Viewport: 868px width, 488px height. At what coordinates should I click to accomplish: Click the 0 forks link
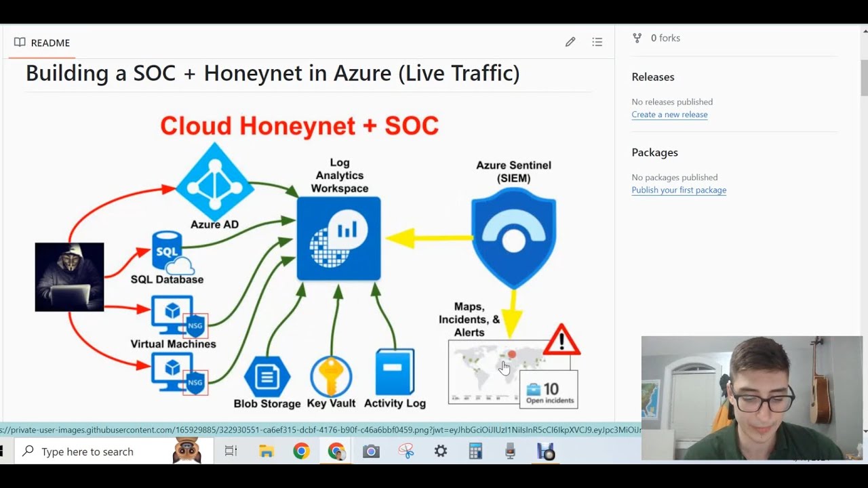pos(665,38)
